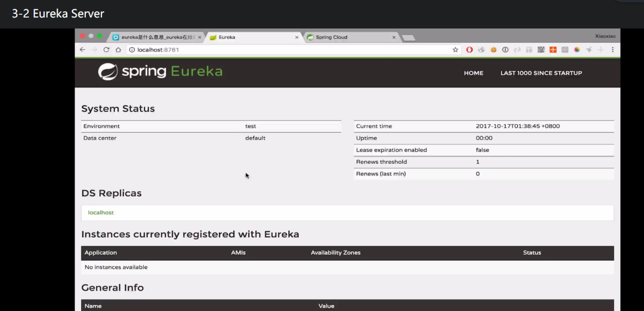Open a new browser tab

tap(409, 38)
